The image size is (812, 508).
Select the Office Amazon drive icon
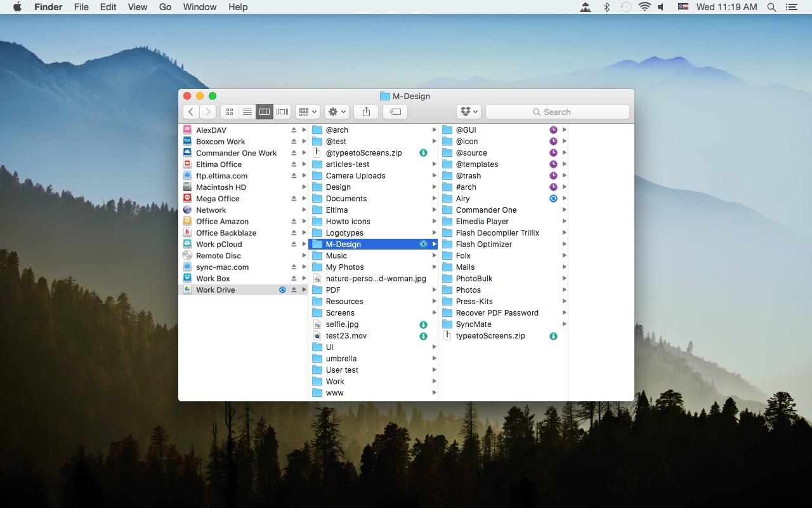click(187, 222)
